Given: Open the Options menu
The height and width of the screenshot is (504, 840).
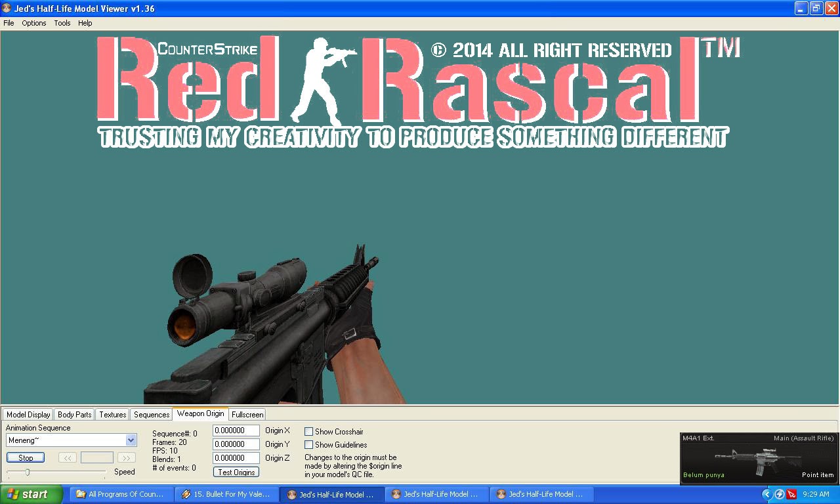Looking at the screenshot, I should point(34,23).
